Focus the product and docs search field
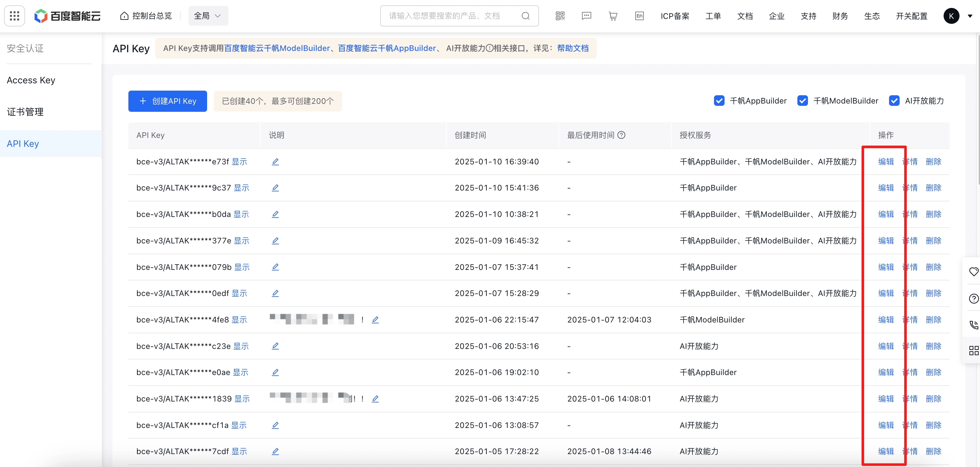The width and height of the screenshot is (980, 467). [459, 16]
